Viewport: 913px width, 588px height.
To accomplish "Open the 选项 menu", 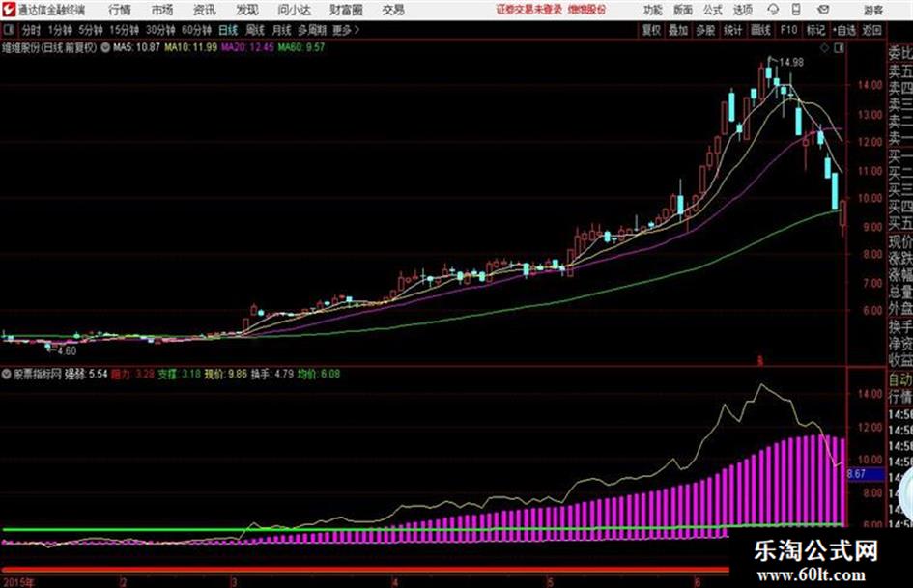I will click(743, 10).
